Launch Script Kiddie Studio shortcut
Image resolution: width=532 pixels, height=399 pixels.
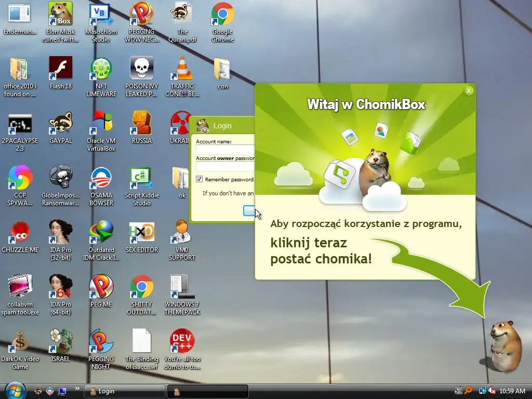[x=141, y=186]
